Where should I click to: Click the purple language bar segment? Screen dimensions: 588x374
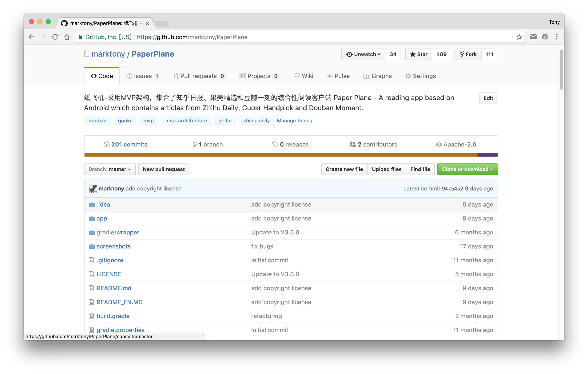coord(488,155)
